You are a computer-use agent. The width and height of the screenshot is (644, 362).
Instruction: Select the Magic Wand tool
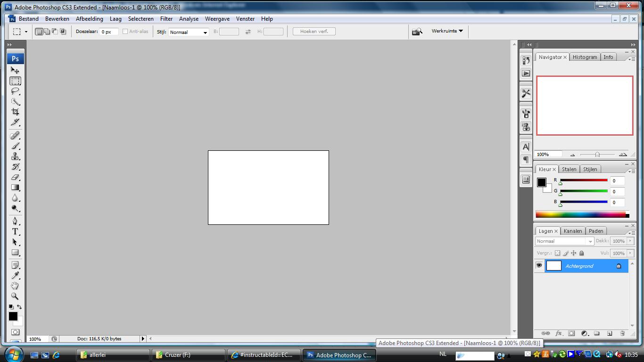(15, 102)
